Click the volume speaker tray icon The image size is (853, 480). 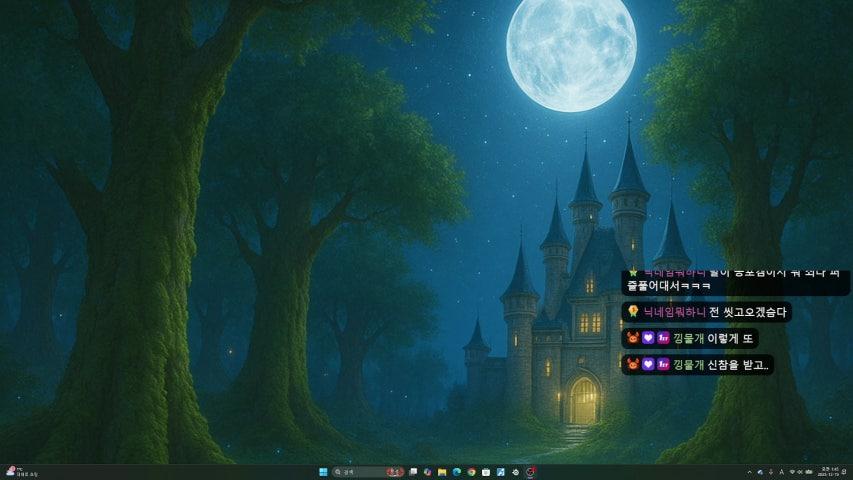pos(801,472)
